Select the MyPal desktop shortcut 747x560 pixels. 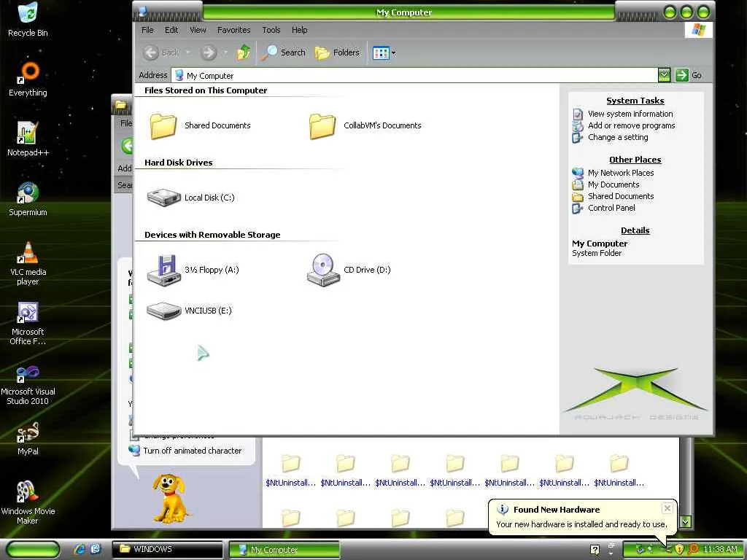pos(28,438)
